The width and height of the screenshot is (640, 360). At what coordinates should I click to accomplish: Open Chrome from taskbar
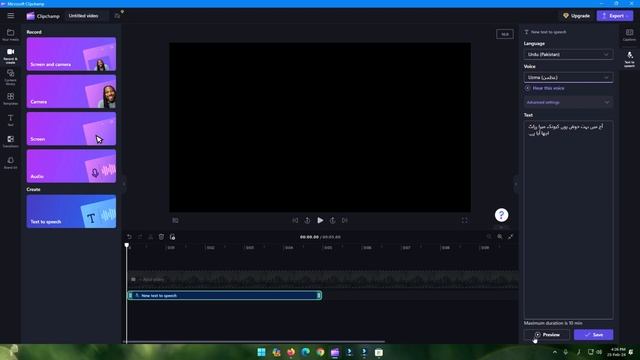320,352
